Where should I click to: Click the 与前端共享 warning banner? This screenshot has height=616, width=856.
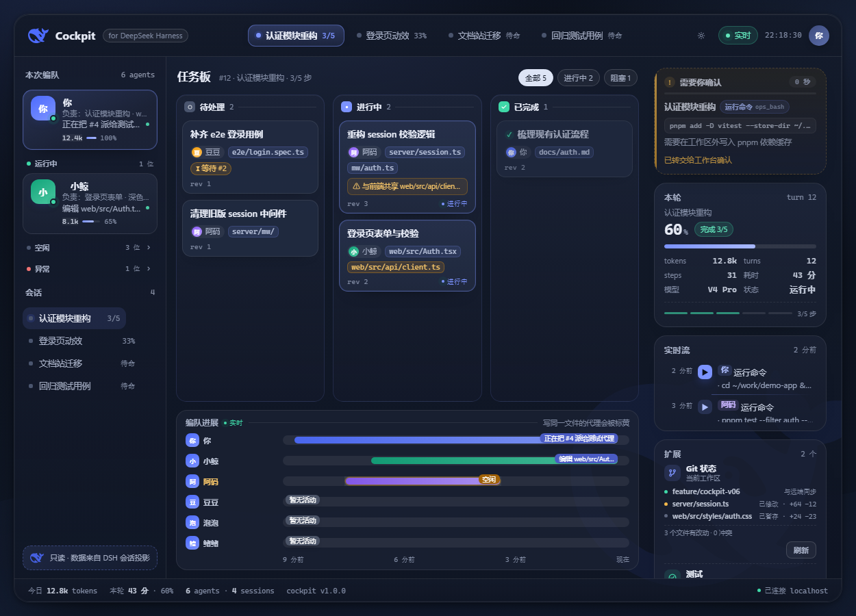tap(407, 186)
